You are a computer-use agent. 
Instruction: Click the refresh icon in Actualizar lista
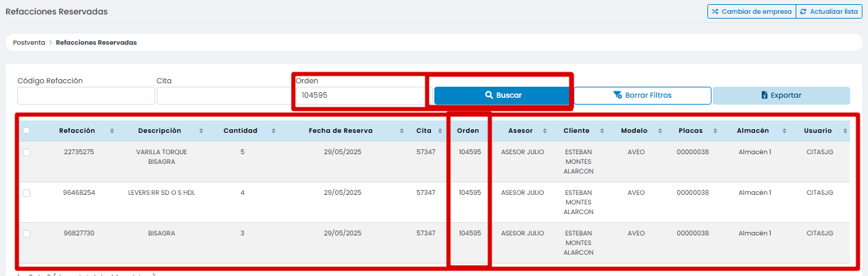coord(803,12)
